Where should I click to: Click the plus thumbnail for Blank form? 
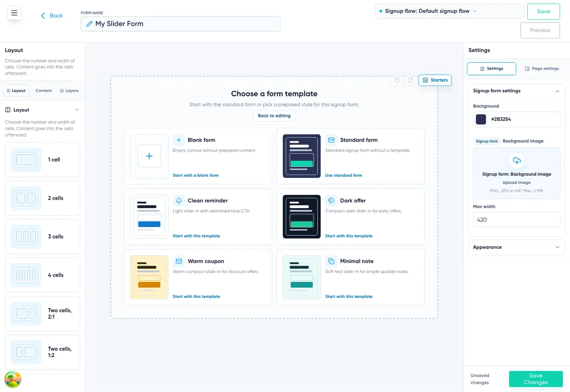[149, 156]
